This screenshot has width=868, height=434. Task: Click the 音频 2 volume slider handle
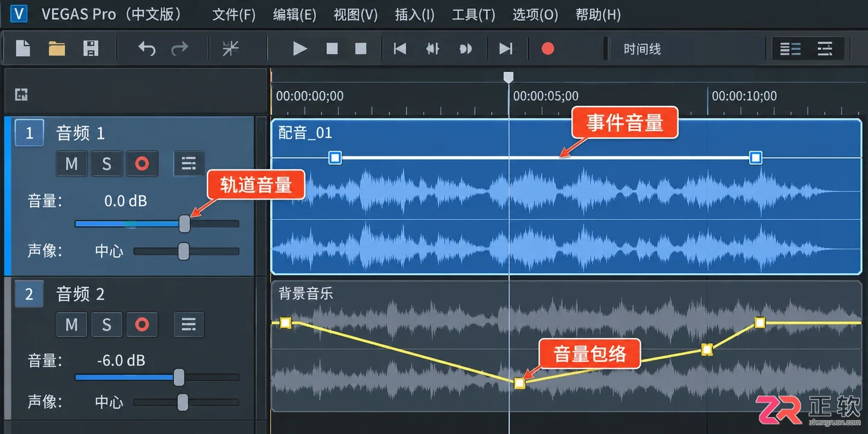click(179, 377)
